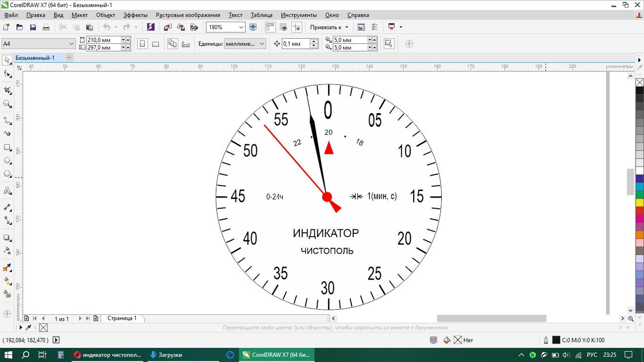The image size is (644, 362).
Task: Select the Crop tool in toolbox
Action: tap(8, 90)
